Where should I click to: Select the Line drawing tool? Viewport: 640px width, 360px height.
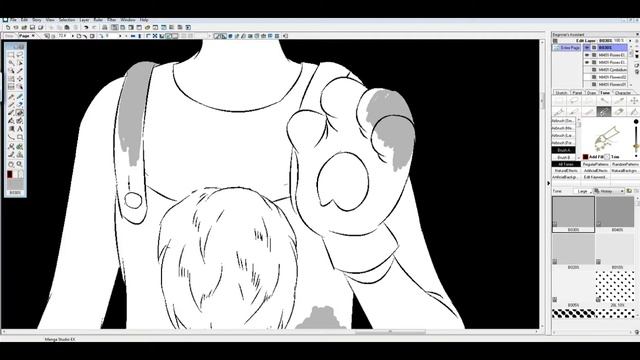pyautogui.click(x=11, y=137)
